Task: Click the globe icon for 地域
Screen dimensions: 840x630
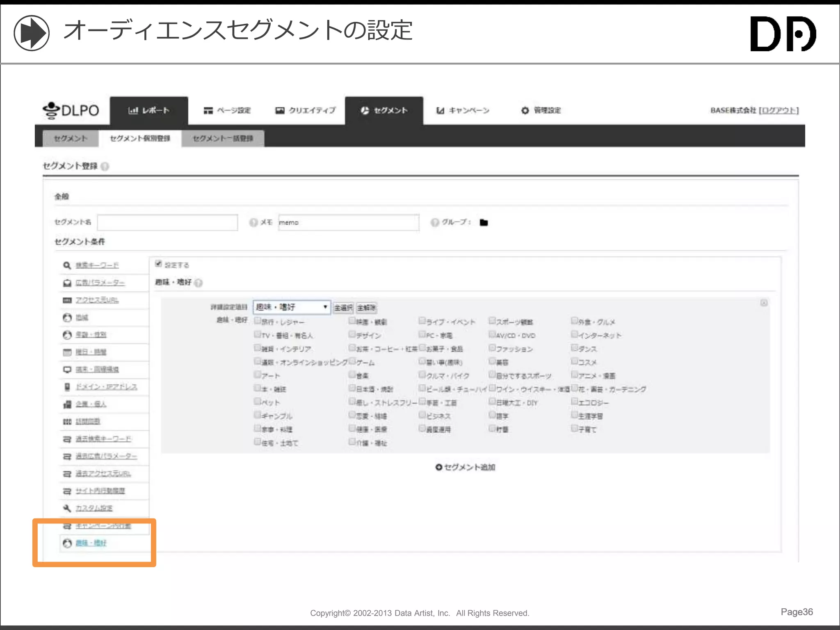Action: point(67,317)
